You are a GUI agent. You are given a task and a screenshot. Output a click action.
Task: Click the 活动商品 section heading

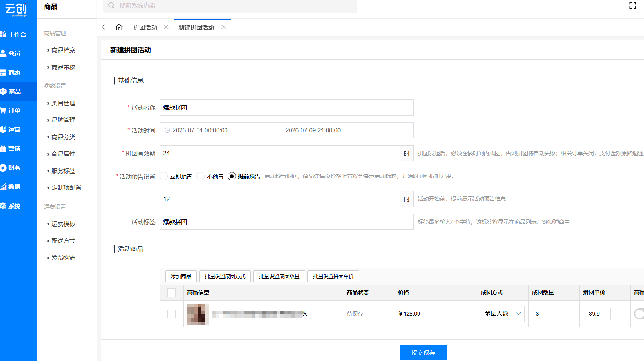click(x=131, y=249)
